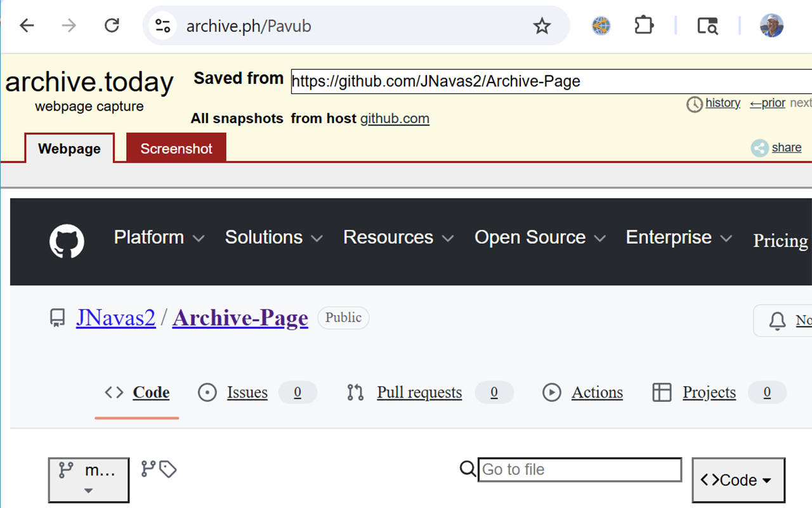Viewport: 812px width, 508px height.
Task: Click the Pull requests count badge 0
Action: (x=494, y=392)
